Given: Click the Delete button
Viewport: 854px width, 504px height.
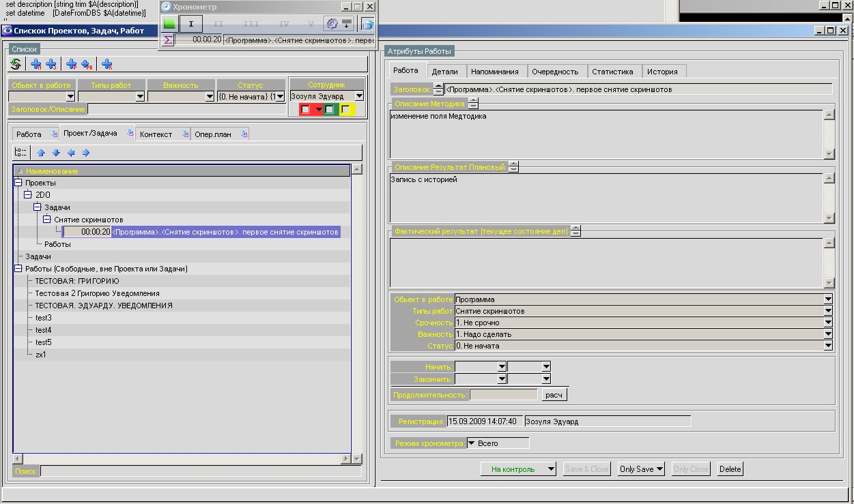Looking at the screenshot, I should [730, 469].
